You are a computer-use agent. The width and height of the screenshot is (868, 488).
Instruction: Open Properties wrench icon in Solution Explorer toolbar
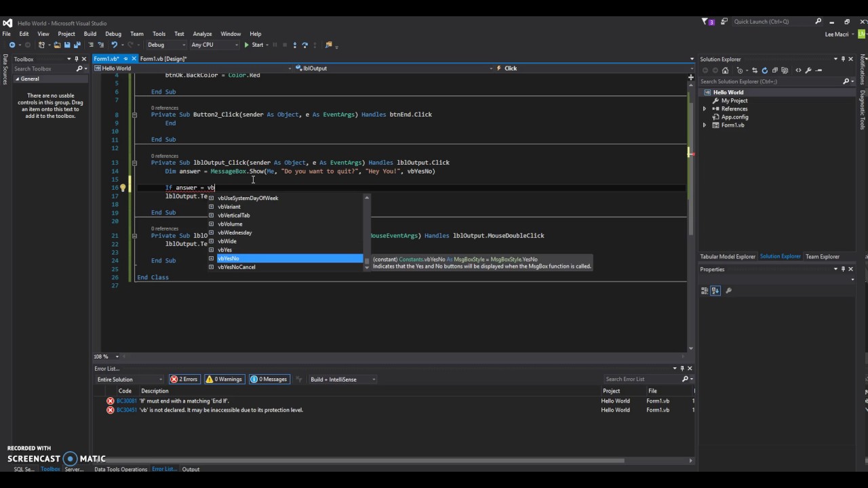coord(810,70)
